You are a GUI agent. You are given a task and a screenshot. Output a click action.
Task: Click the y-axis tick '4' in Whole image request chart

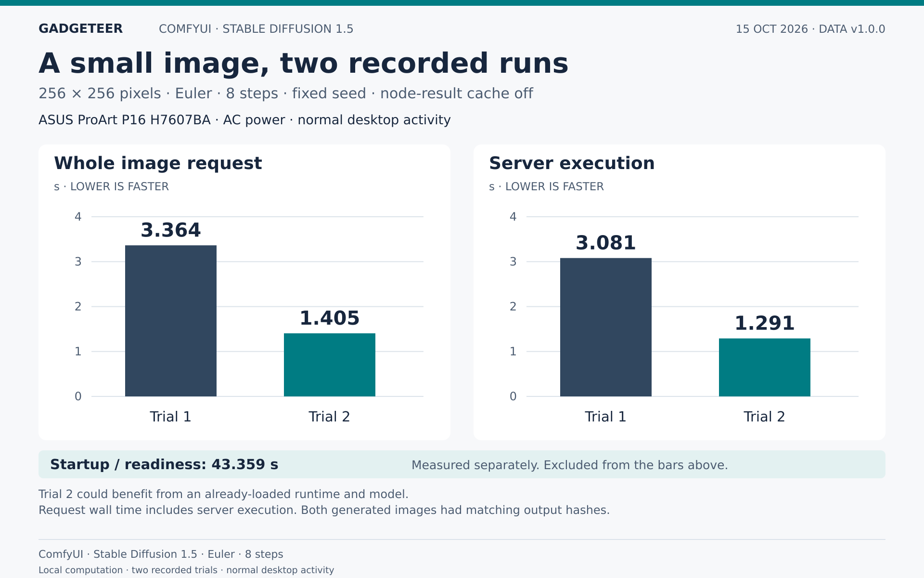point(78,217)
